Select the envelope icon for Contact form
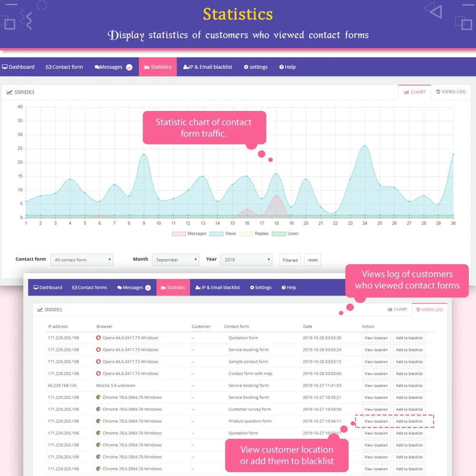 [x=49, y=67]
